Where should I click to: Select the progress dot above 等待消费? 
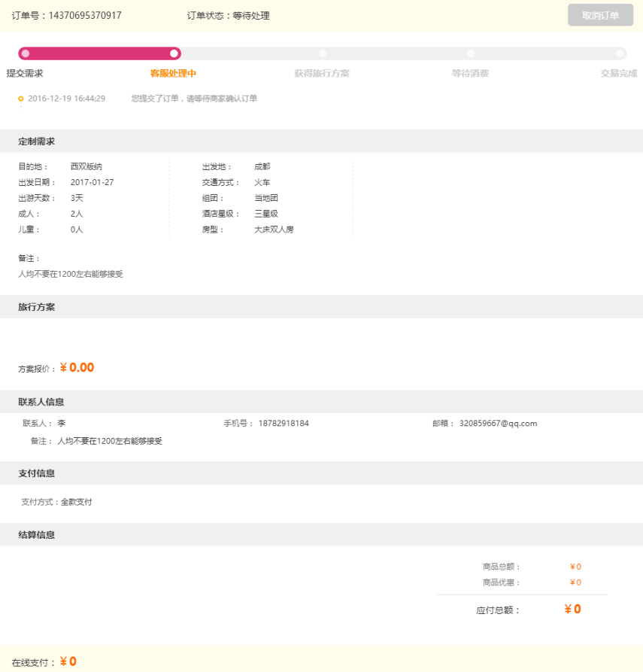pos(471,53)
